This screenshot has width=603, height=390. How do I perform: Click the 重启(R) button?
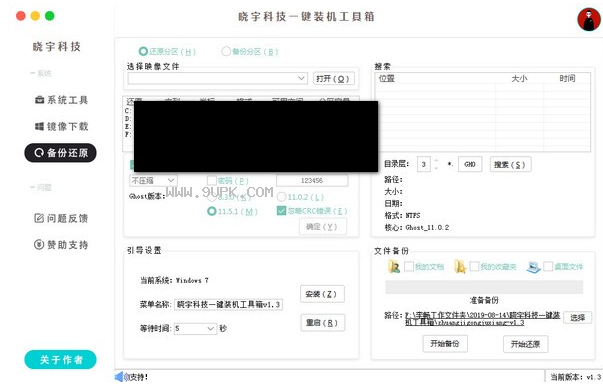tap(322, 323)
